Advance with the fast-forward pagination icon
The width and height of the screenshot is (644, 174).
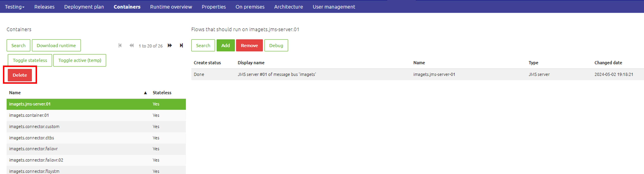[x=170, y=45]
